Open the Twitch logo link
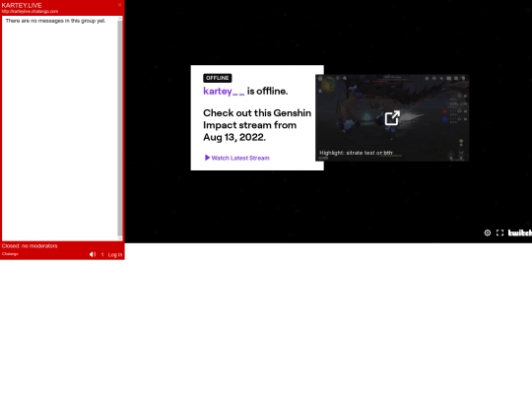The height and width of the screenshot is (399, 532). [520, 233]
